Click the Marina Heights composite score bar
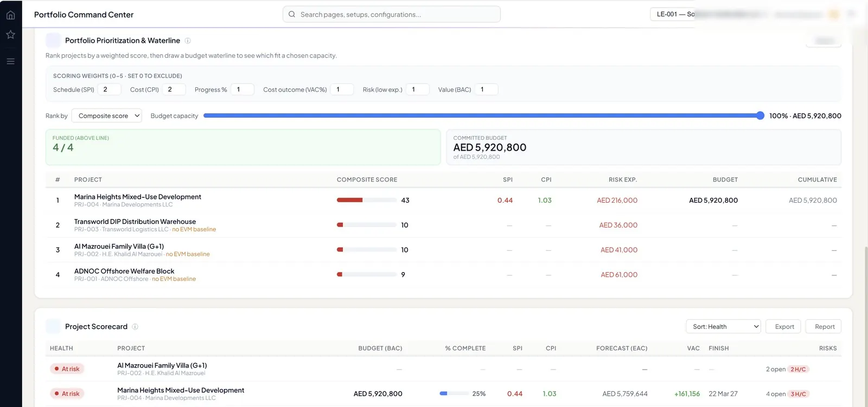 367,200
